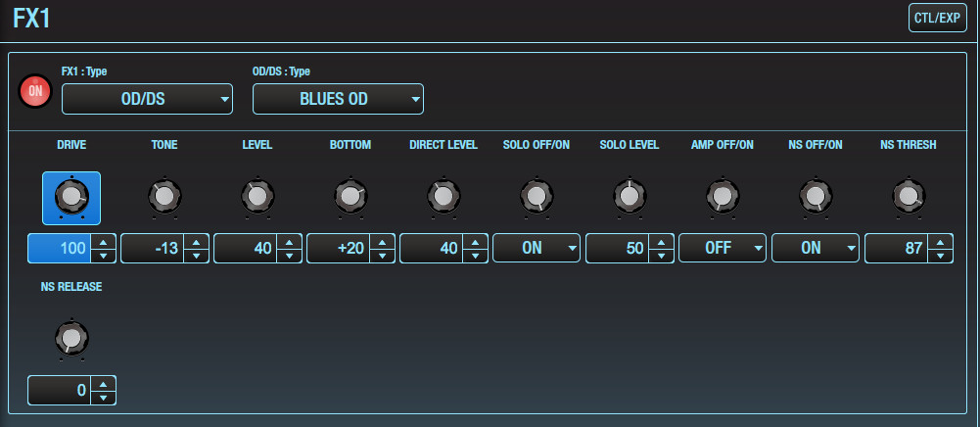Click the DIRECT LEVEL knob
980x427 pixels.
coord(443,197)
